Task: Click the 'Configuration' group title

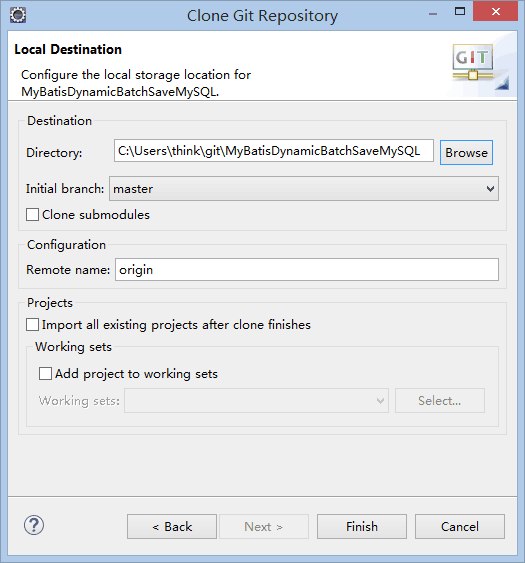Action: [66, 245]
